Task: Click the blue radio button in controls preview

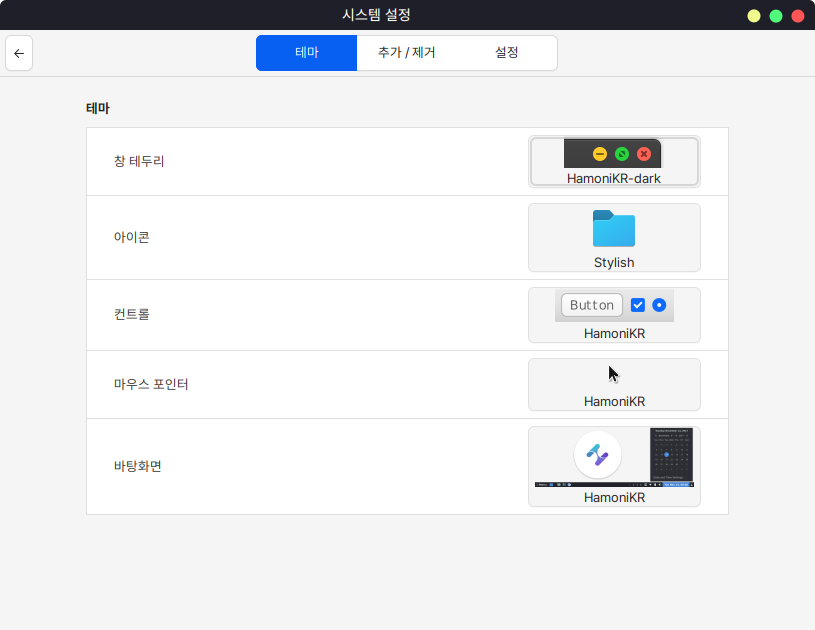Action: coord(659,305)
